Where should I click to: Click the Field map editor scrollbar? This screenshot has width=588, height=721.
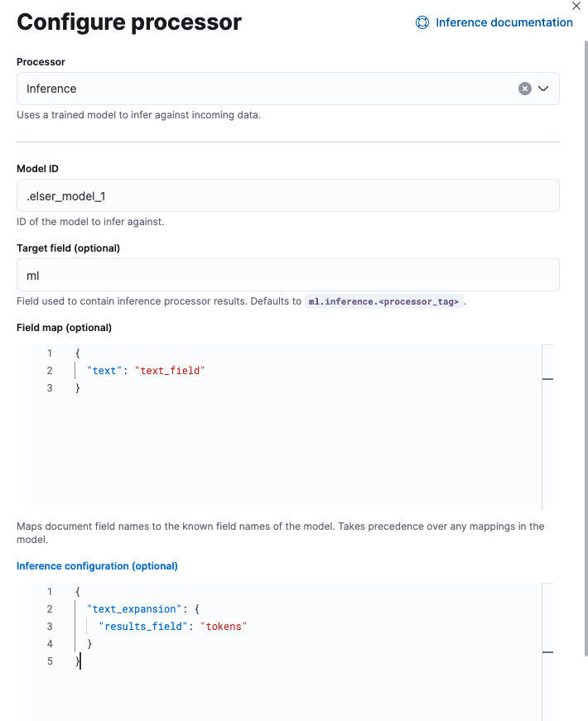point(547,379)
